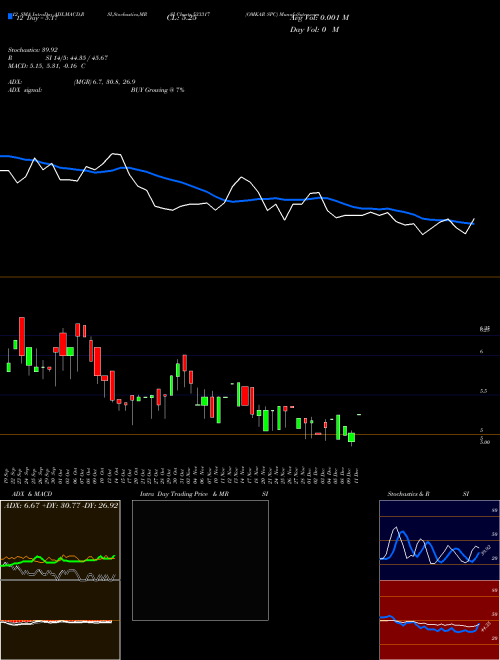500x660 pixels.
Task: Click the 'ADX & MACD' panel title
Action: tap(32, 494)
